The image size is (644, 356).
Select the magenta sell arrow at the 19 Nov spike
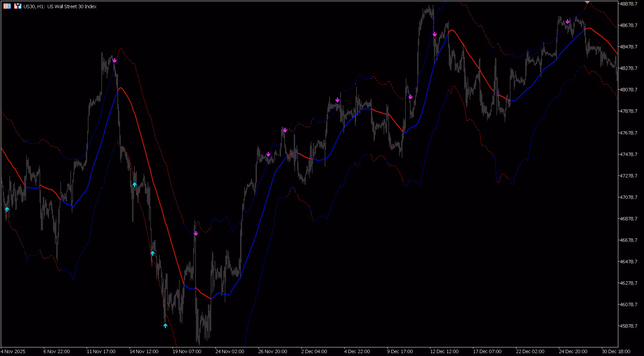tap(196, 233)
